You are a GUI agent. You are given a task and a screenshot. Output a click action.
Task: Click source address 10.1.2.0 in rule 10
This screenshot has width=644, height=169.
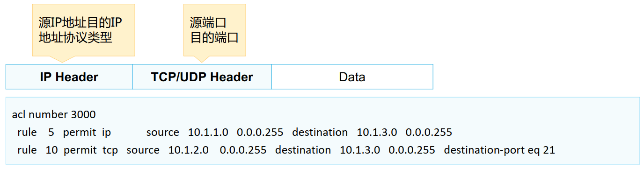click(189, 150)
